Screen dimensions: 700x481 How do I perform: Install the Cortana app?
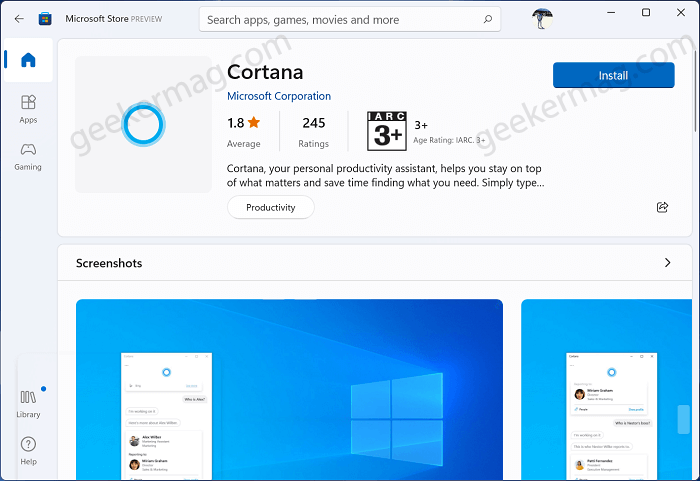pyautogui.click(x=613, y=75)
